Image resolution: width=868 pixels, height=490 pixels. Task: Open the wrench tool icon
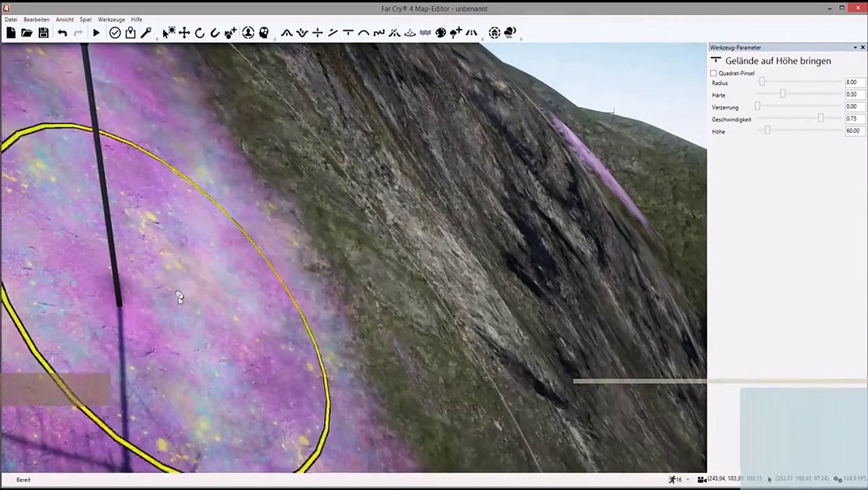pyautogui.click(x=146, y=33)
